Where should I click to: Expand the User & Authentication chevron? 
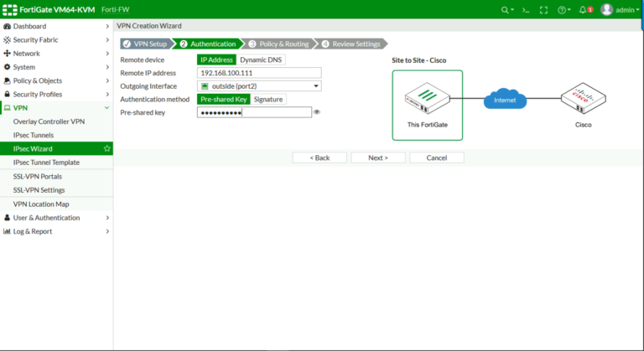pos(107,218)
